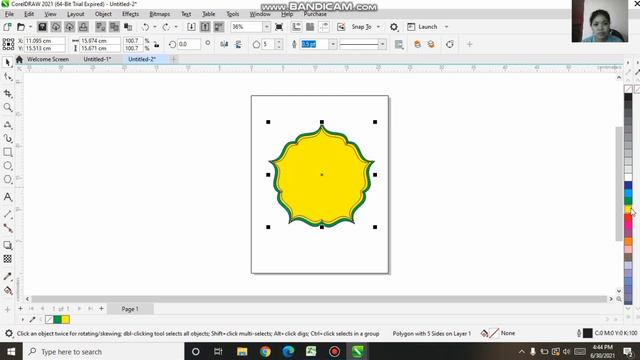Open the Effects menu
This screenshot has height=360, width=640.
(x=131, y=14)
